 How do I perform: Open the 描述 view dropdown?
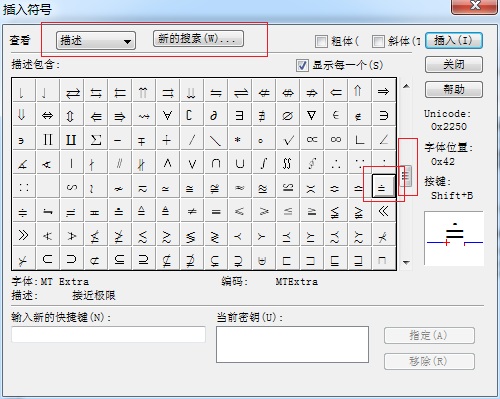pos(96,41)
